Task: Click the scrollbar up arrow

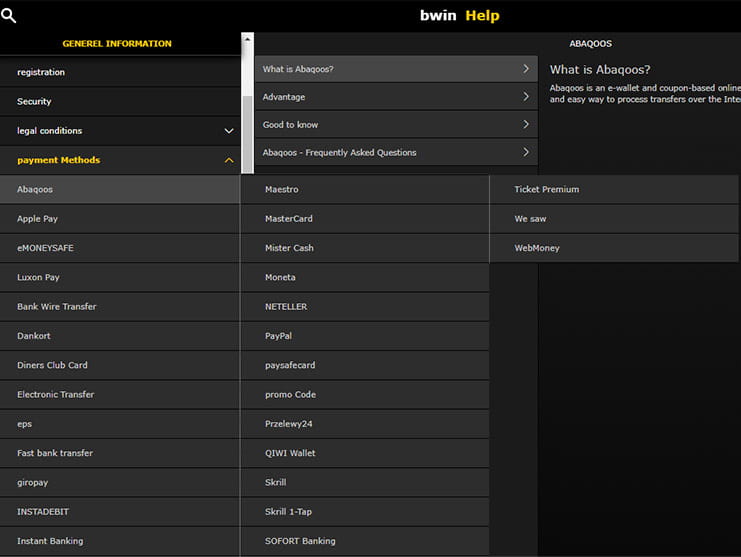Action: pos(247,39)
